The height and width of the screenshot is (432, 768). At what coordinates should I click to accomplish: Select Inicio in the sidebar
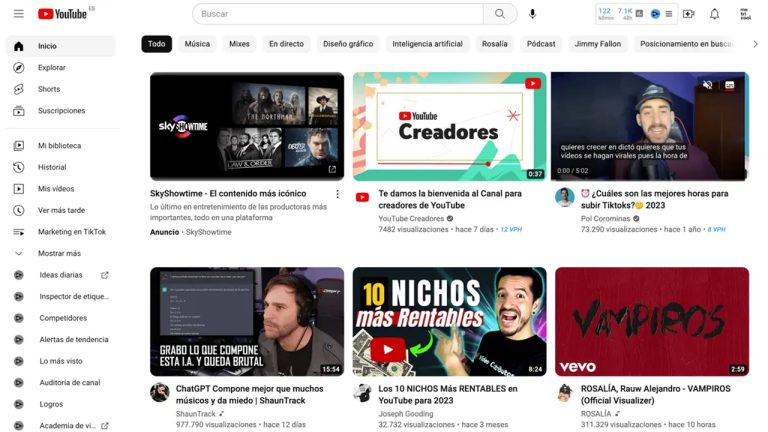click(61, 46)
